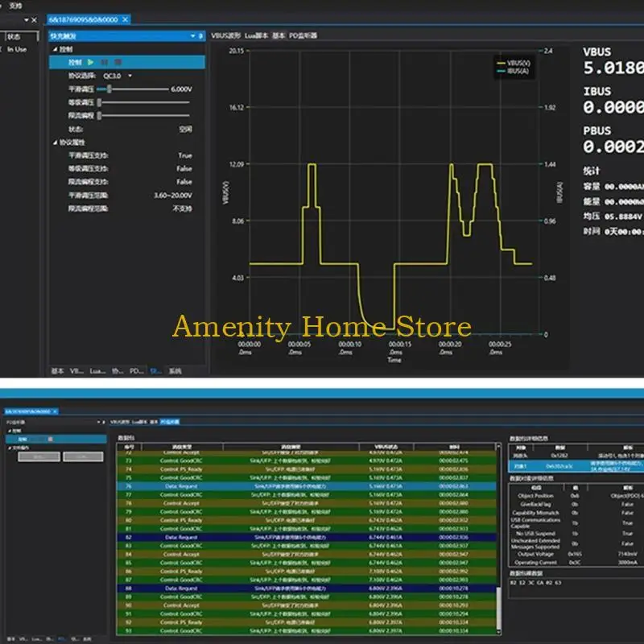Switch to VBUS波形 tab in PD listener window
The image size is (644, 644).
(x=120, y=421)
